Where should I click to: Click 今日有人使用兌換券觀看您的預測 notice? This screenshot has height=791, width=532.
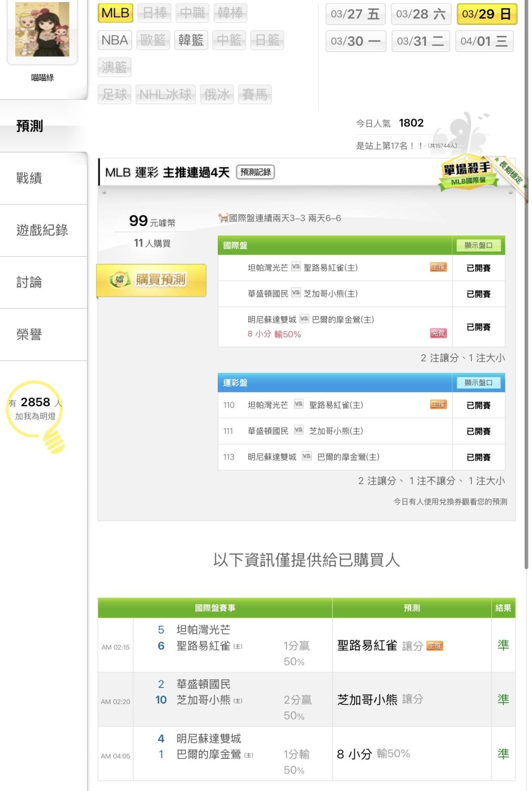tap(450, 502)
